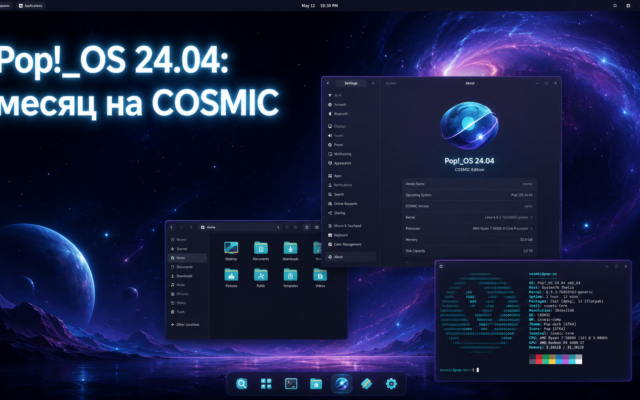Go back using Files window back arrow
640x400 pixels.
[171, 227]
